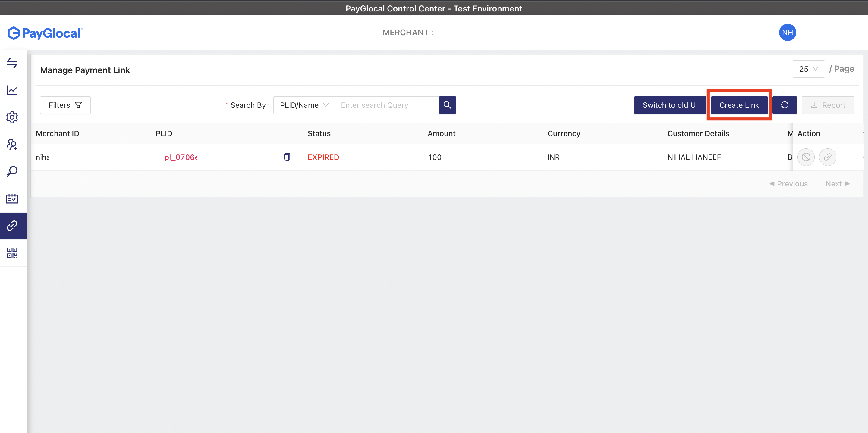The width and height of the screenshot is (868, 433).
Task: Open the settings gear sidebar icon
Action: pos(12,117)
